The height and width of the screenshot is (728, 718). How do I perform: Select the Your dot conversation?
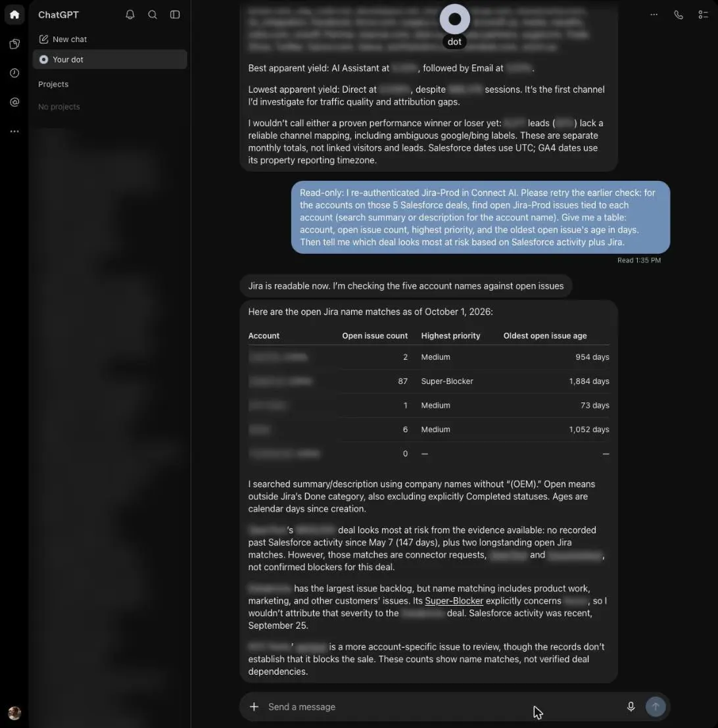(x=110, y=59)
